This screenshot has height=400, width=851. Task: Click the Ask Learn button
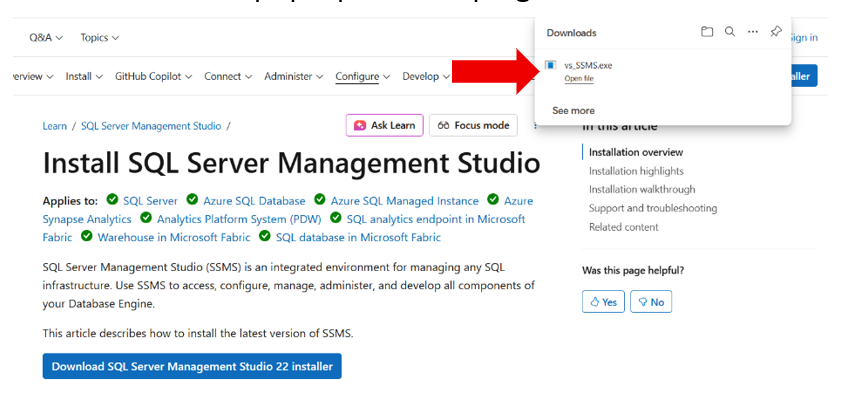tap(384, 125)
